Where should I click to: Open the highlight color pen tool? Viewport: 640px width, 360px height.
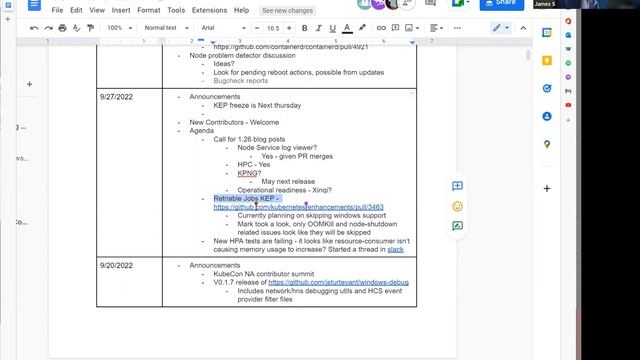tap(362, 28)
